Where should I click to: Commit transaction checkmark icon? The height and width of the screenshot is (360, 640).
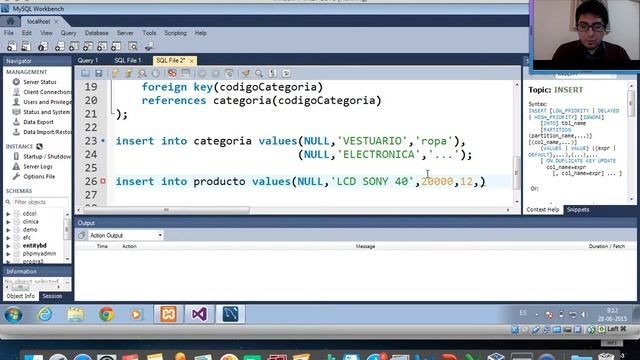pos(202,73)
